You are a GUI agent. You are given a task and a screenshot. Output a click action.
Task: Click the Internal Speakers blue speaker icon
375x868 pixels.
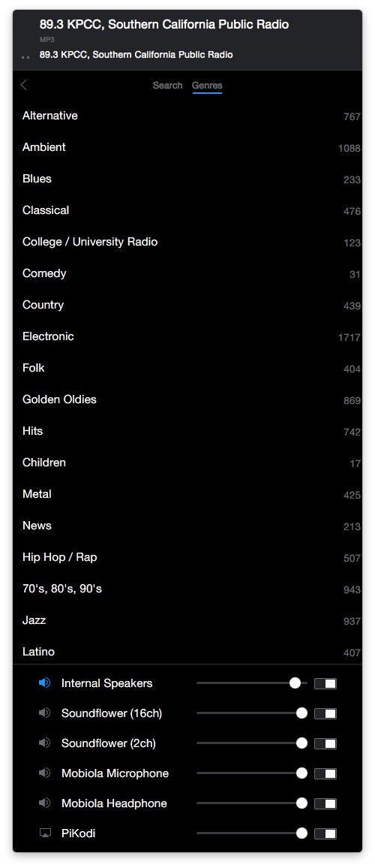coord(44,683)
